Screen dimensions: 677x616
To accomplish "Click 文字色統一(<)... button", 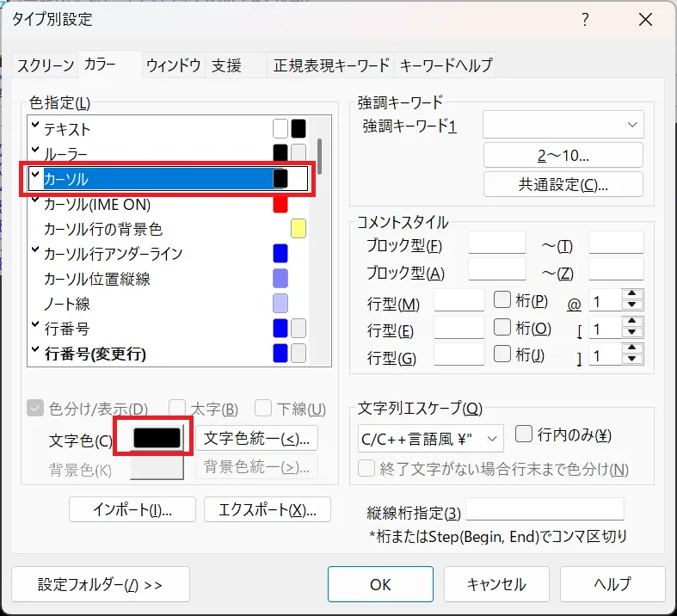I will click(257, 438).
